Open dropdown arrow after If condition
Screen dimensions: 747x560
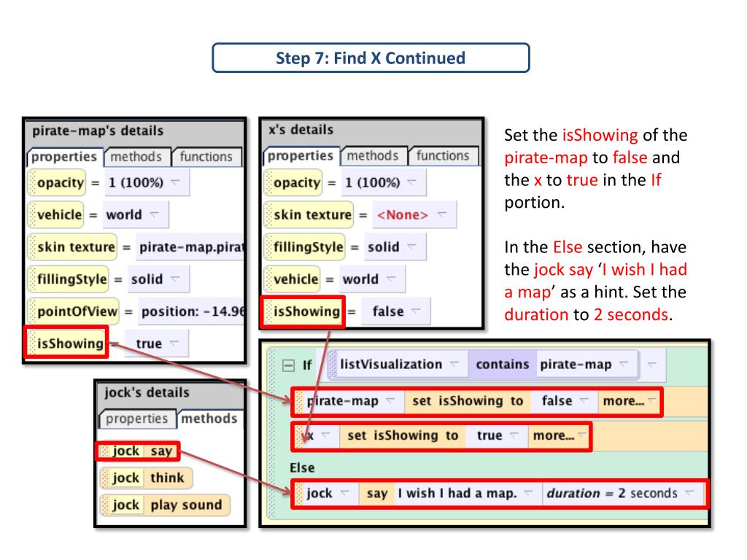(x=651, y=365)
